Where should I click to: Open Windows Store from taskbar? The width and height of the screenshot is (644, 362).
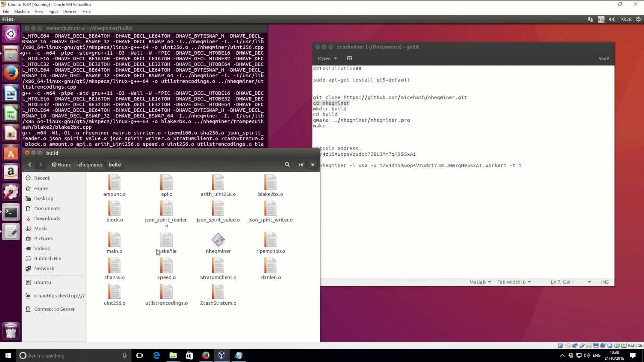[x=189, y=355]
